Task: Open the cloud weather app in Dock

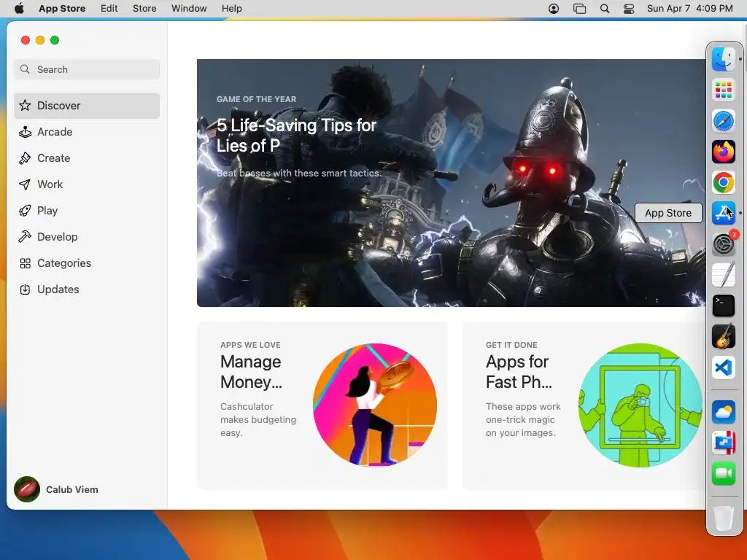Action: 723,412
